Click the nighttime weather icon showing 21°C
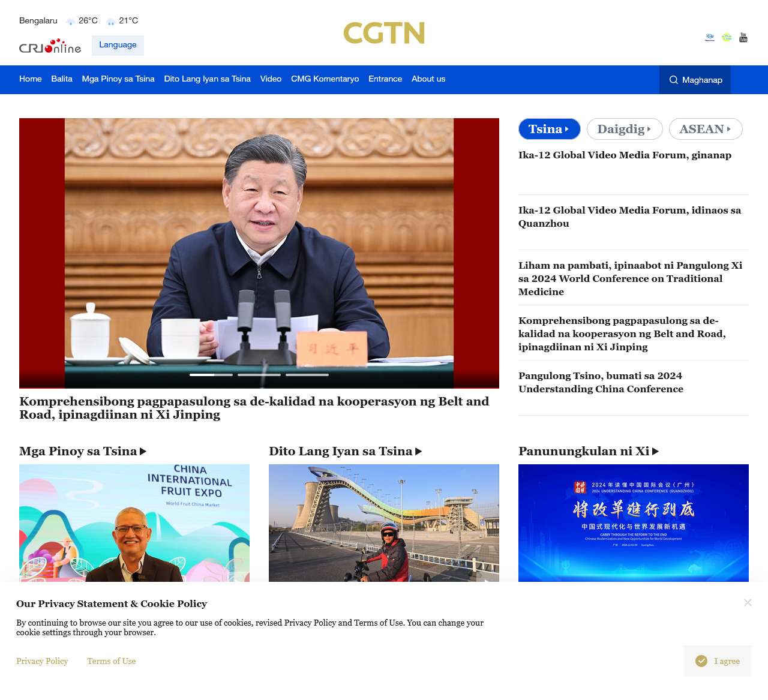 [x=110, y=20]
